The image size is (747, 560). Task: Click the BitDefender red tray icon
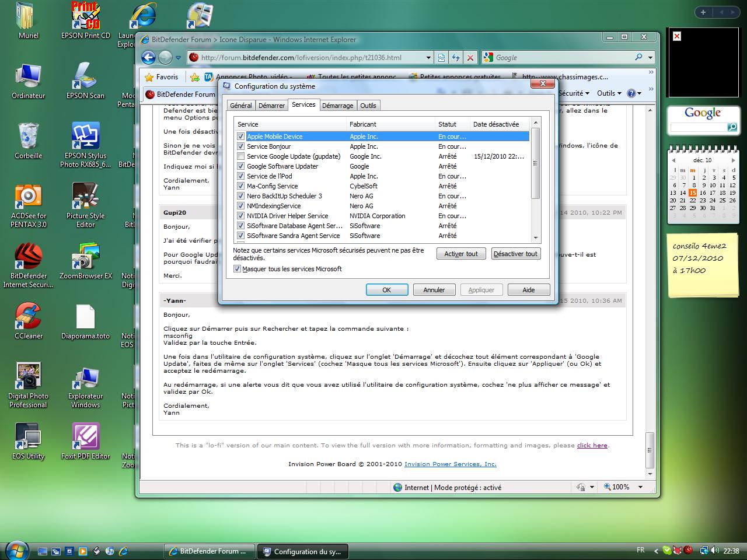(x=689, y=550)
